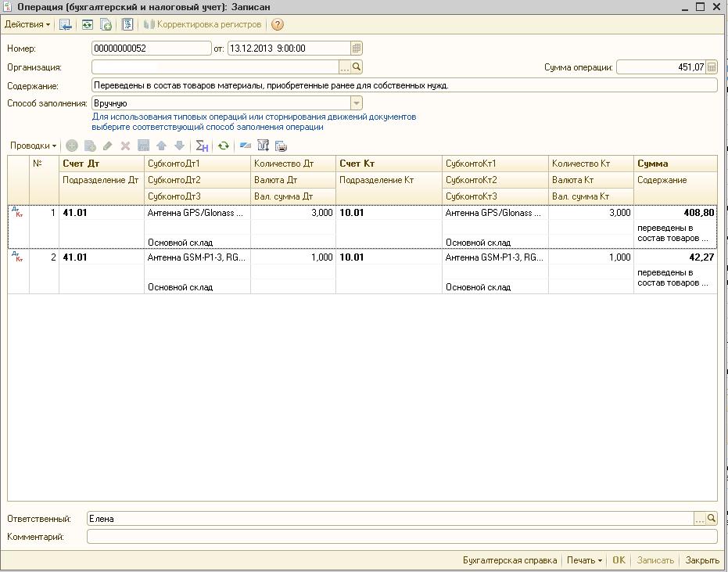Click the refresh entries icon in Проводки toolbar
Viewport: 728px width, 572px height.
224,146
